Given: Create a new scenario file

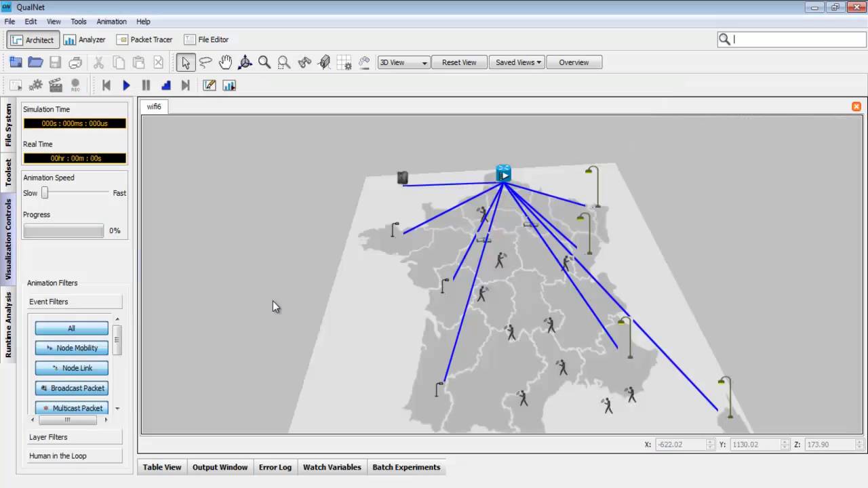Looking at the screenshot, I should pyautogui.click(x=16, y=62).
